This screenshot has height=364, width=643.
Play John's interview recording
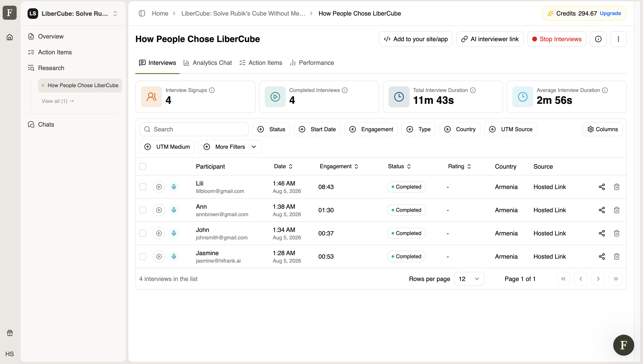[x=159, y=233]
